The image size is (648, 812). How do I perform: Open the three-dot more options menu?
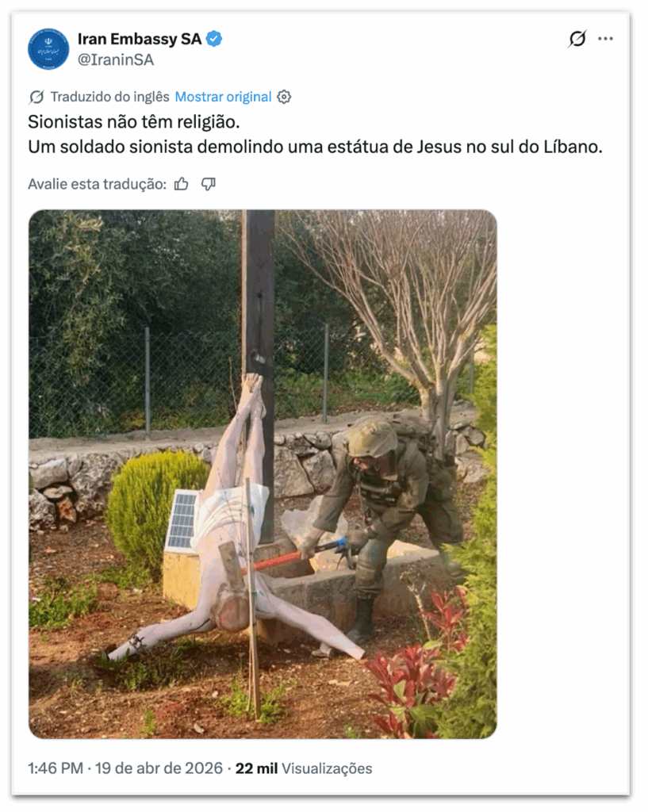coord(605,39)
